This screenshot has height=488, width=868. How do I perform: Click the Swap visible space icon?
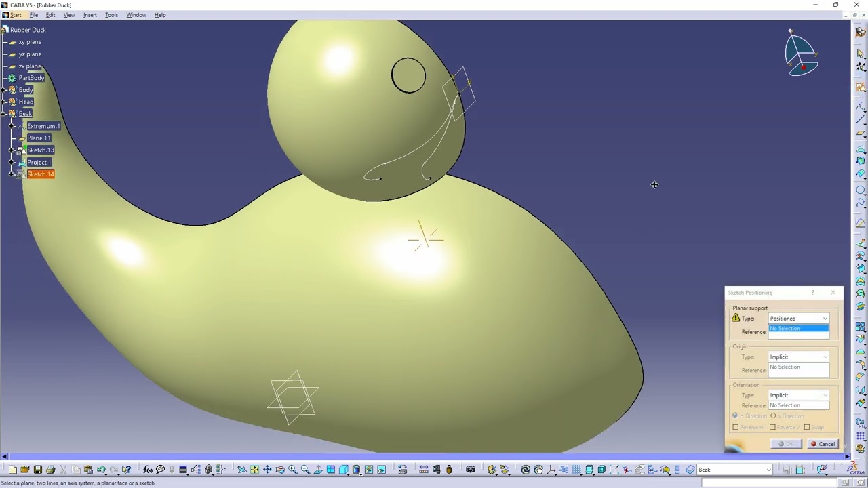coord(381,470)
